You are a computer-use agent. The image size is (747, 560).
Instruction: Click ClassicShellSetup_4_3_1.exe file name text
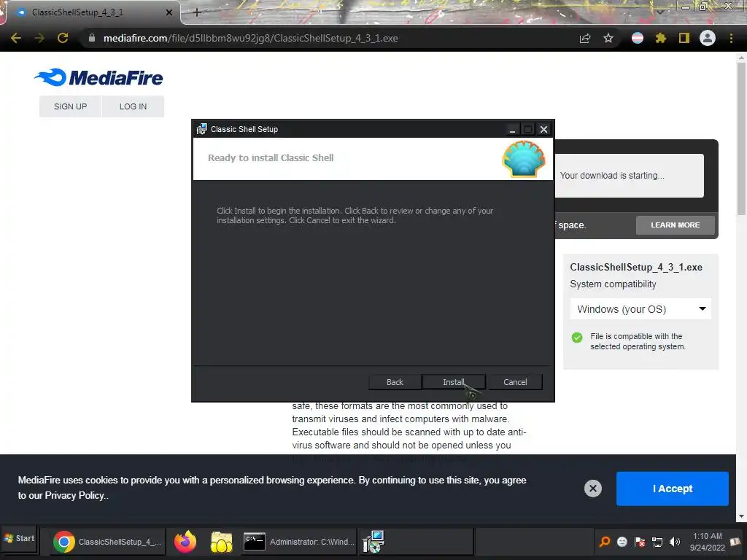[636, 267]
